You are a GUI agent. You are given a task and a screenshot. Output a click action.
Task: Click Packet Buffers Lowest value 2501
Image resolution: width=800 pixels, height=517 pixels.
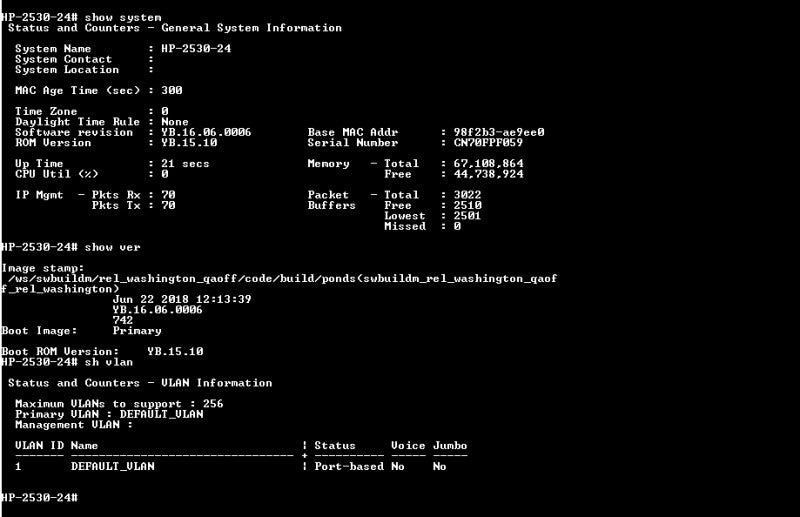467,215
